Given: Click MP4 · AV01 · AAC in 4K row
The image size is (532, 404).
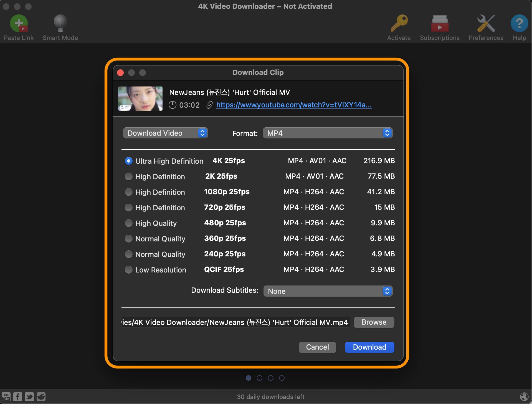Looking at the screenshot, I should click(x=317, y=161).
